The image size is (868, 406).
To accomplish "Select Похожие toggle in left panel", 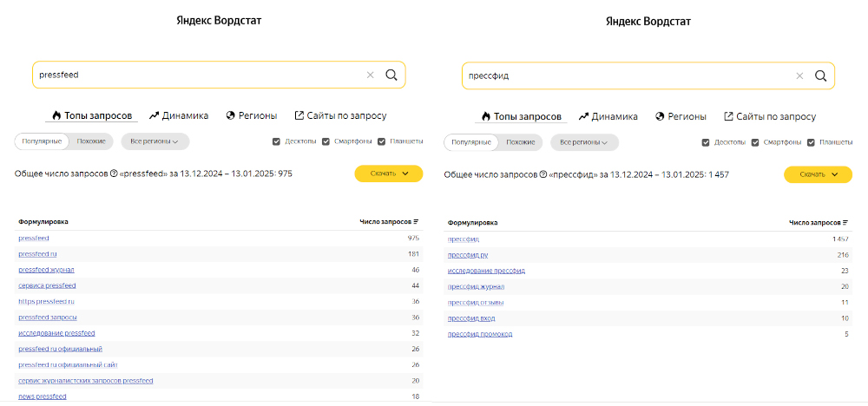I will coord(92,141).
